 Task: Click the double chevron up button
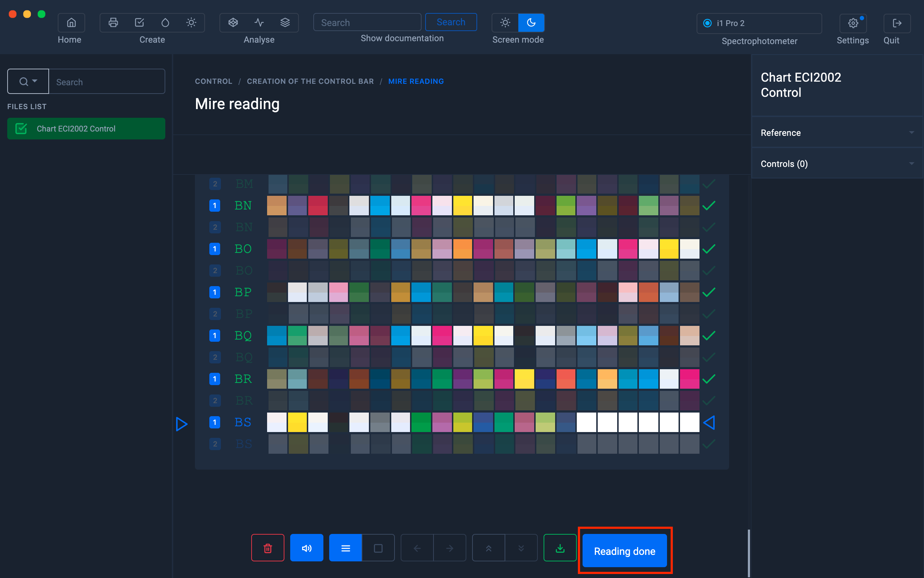(488, 548)
